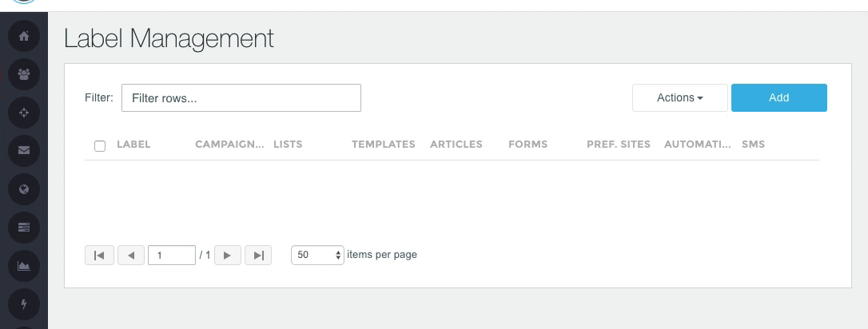Image resolution: width=868 pixels, height=329 pixels.
Task: Click the globe icon in sidebar
Action: coord(24,189)
